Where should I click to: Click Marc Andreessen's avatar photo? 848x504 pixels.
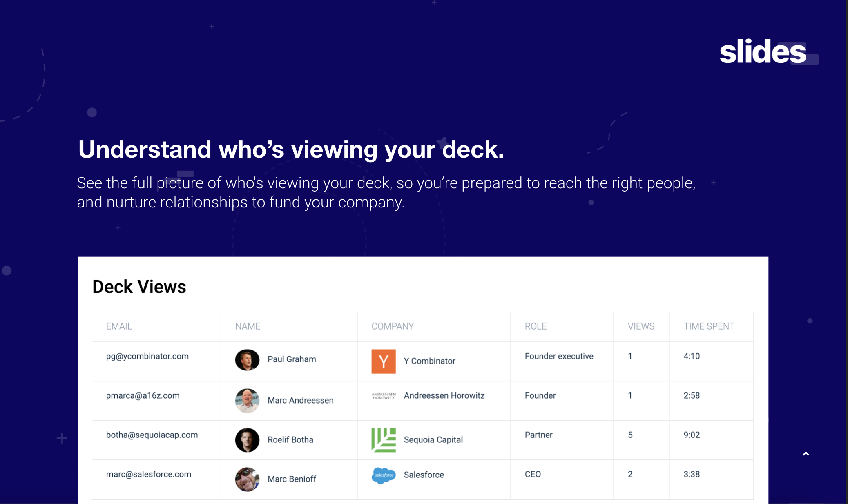point(247,400)
